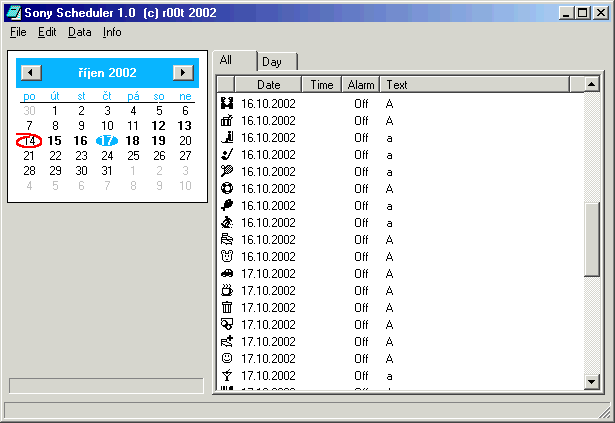This screenshot has height=423, width=615.
Task: Maximize the Sony Scheduler window
Action: [583, 13]
